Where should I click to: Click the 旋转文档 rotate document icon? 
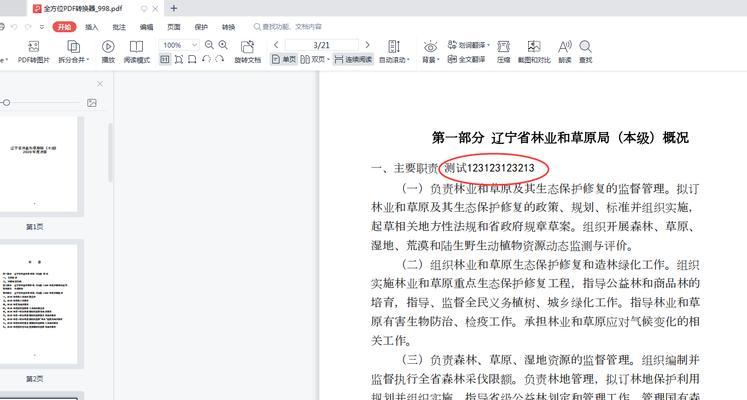(247, 47)
